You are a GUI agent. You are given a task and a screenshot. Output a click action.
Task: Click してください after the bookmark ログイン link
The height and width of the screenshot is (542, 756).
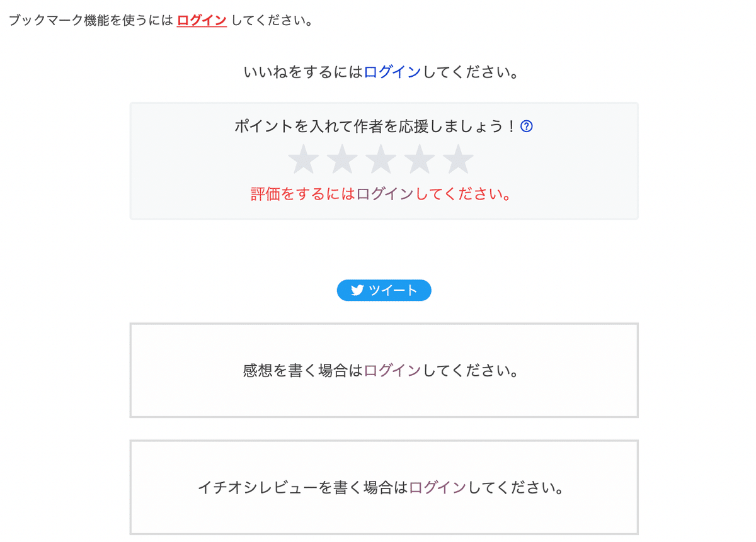point(272,20)
